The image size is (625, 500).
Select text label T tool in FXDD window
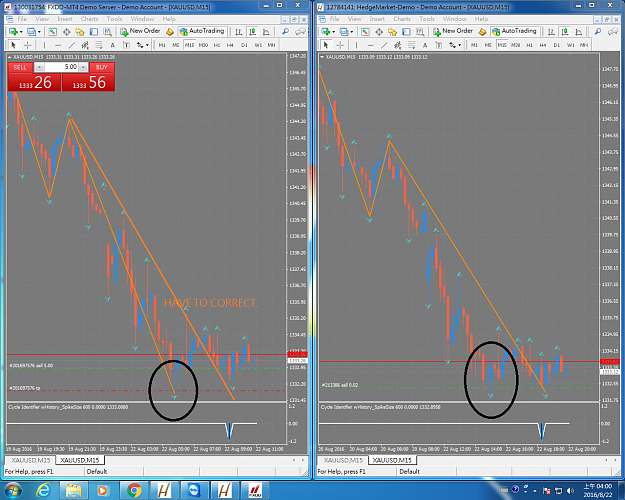[x=126, y=45]
